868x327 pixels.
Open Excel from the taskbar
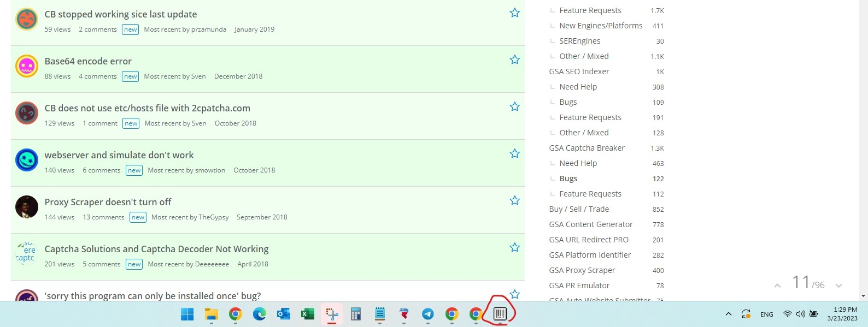307,314
